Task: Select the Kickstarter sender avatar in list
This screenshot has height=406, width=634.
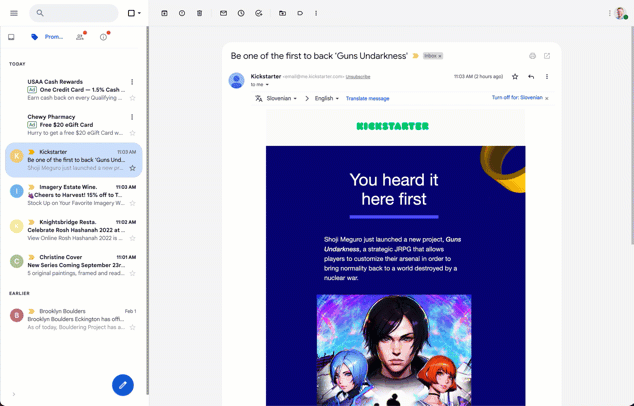Action: [17, 156]
